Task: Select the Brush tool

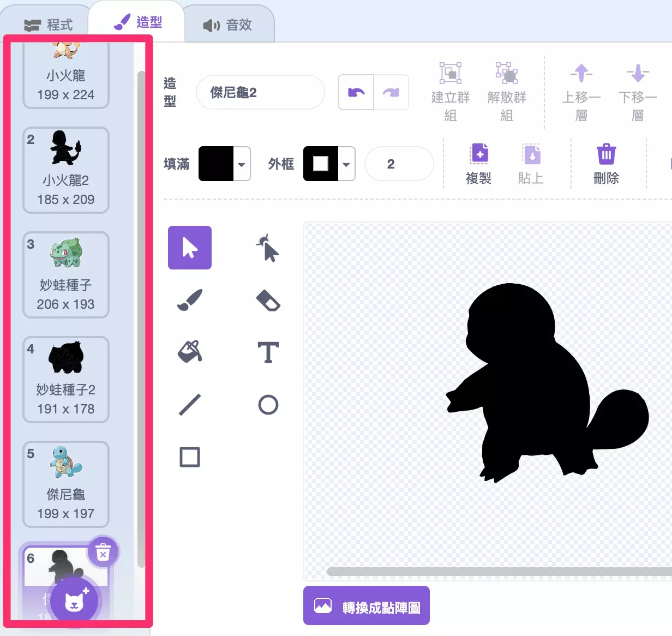Action: point(189,301)
